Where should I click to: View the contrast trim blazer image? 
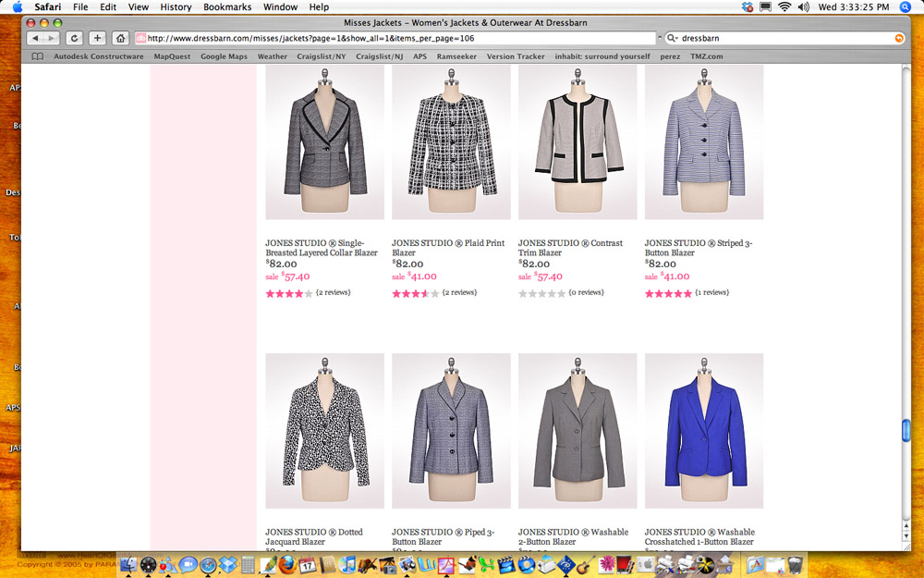(577, 142)
